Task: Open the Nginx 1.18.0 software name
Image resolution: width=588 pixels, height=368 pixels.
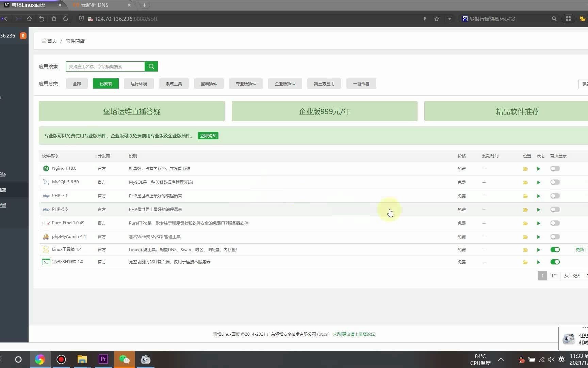Action: pos(64,168)
